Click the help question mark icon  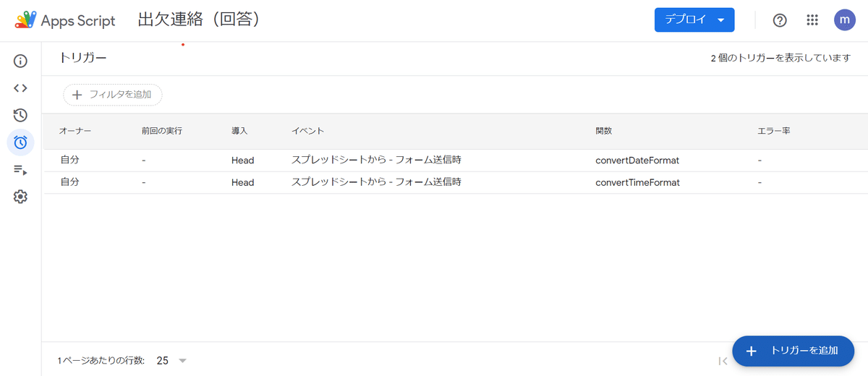pyautogui.click(x=780, y=20)
